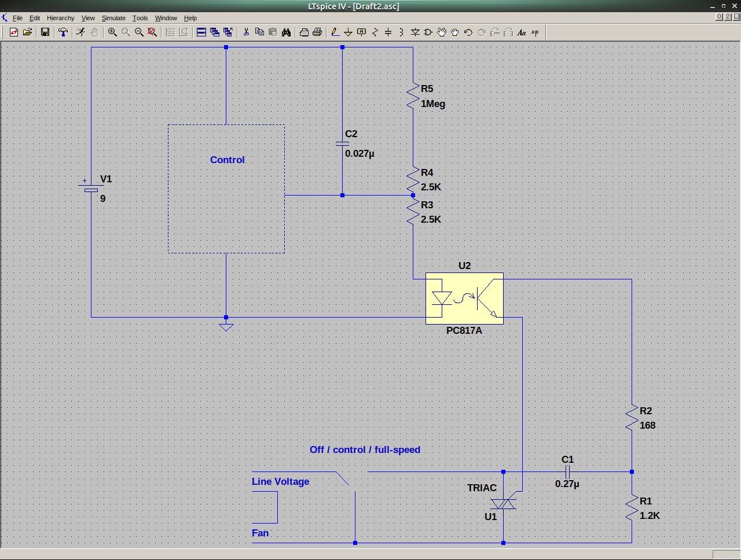The height and width of the screenshot is (560, 741).
Task: Select the Move hand tool
Action: pos(442,32)
